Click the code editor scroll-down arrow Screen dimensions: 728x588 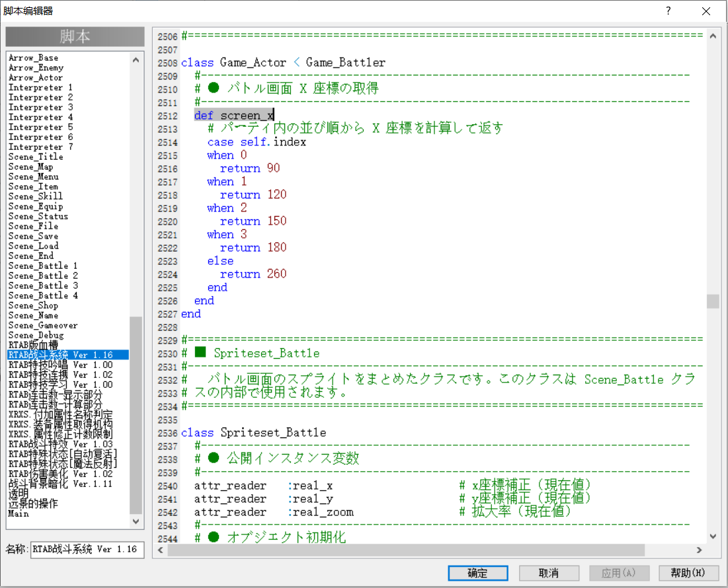713,536
